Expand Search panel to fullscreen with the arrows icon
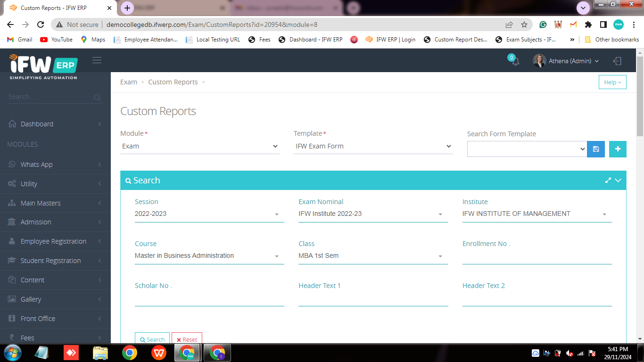Screen dimensions: 644x362 (x=608, y=180)
